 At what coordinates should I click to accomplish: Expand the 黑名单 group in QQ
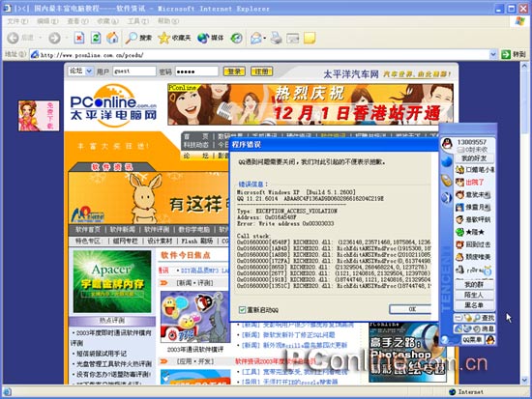point(474,305)
